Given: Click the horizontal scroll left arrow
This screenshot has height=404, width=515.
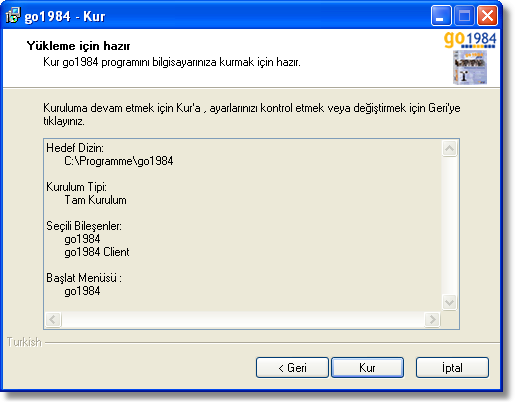Looking at the screenshot, I should (x=53, y=320).
